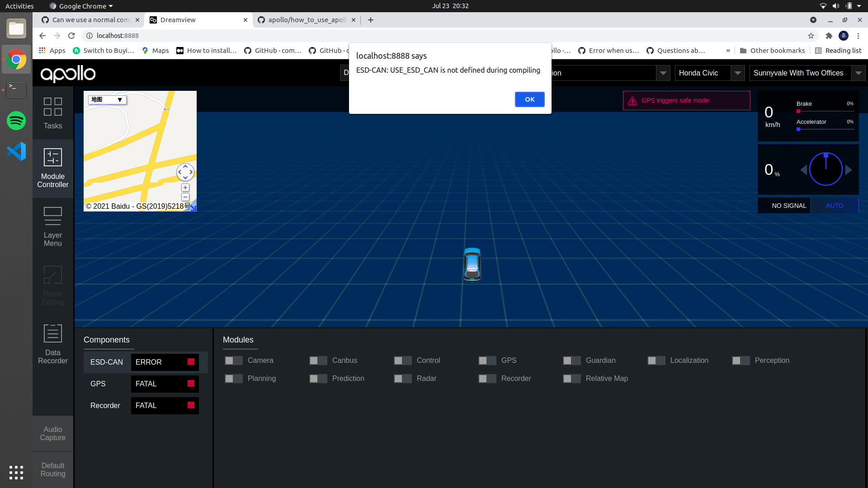
Task: Open Audio Capture in the sidebar
Action: (52, 433)
